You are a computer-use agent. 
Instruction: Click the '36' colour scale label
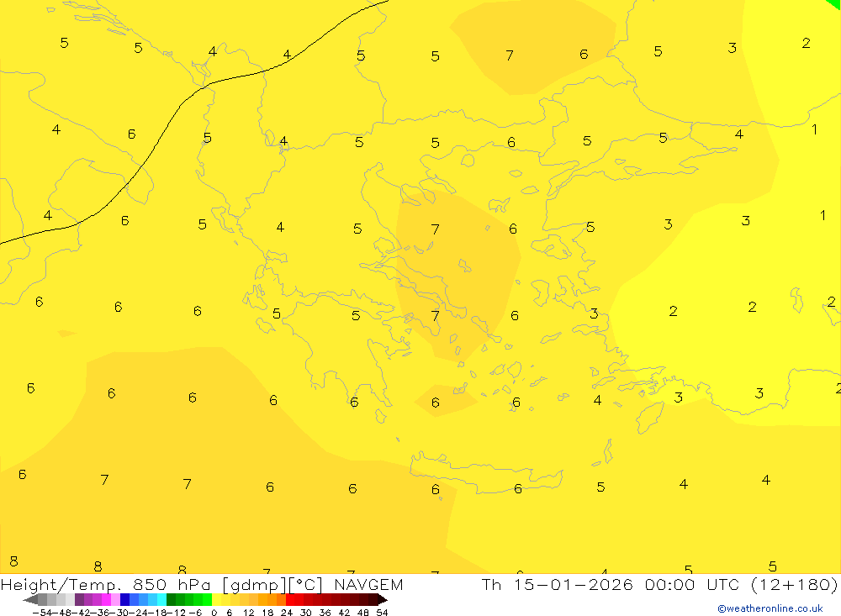(x=325, y=613)
